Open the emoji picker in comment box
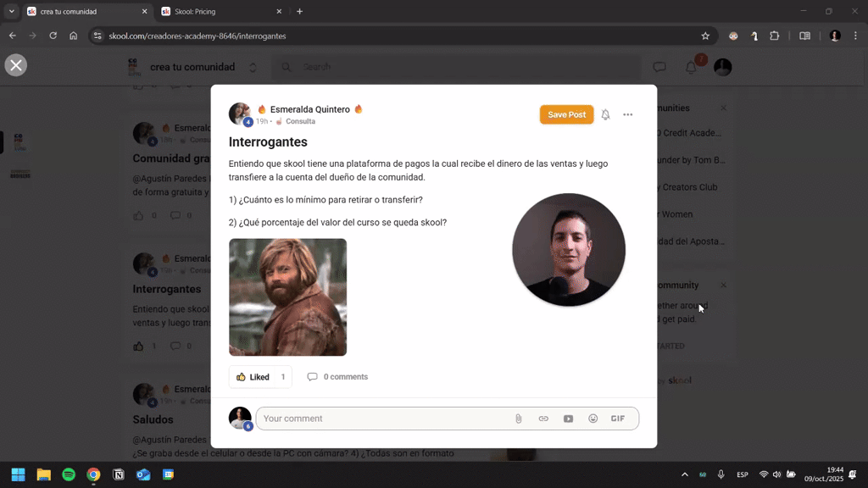Image resolution: width=868 pixels, height=488 pixels. (593, 419)
